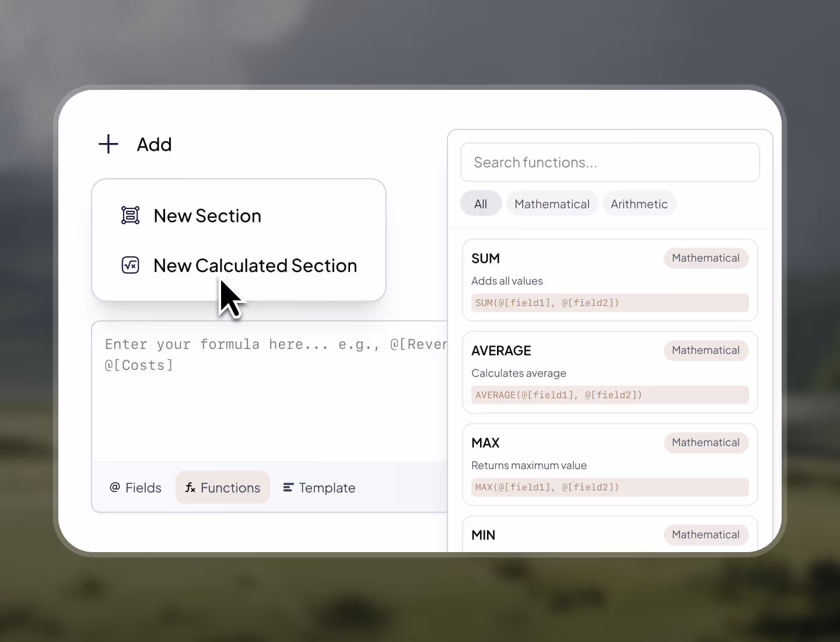The height and width of the screenshot is (642, 840).
Task: Switch to the Functions tab
Action: (222, 487)
